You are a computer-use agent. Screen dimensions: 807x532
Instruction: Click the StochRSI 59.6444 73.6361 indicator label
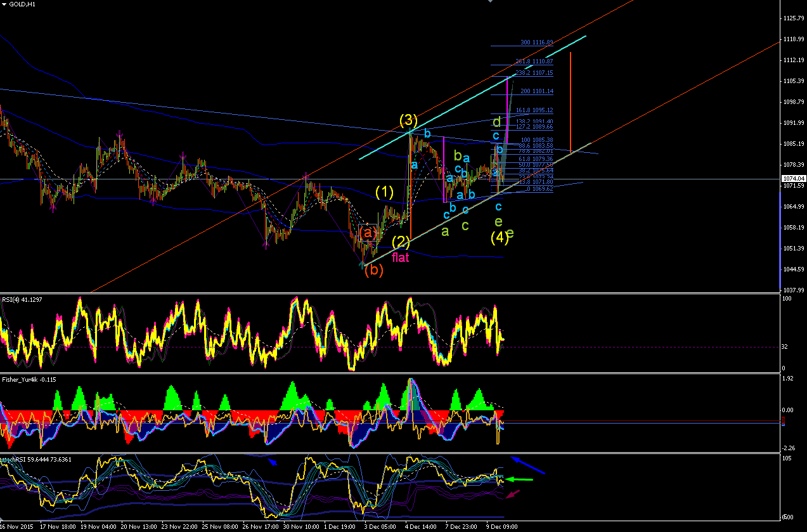click(36, 459)
